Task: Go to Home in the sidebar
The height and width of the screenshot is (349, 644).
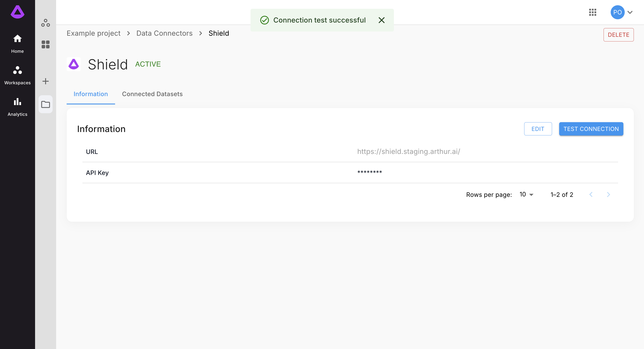Action: click(18, 44)
